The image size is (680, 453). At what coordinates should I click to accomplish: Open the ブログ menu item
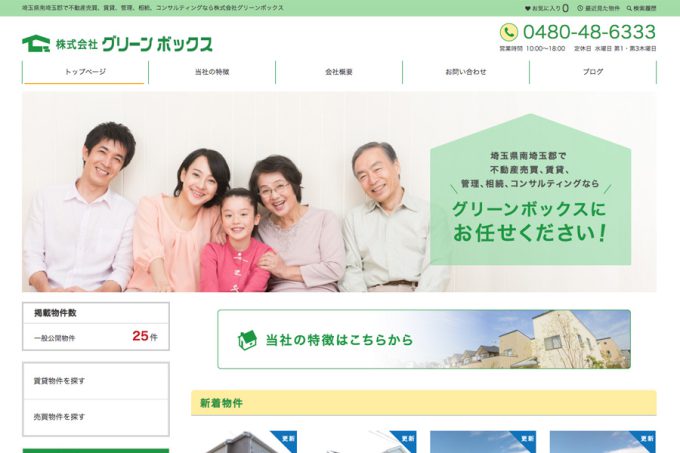point(593,72)
